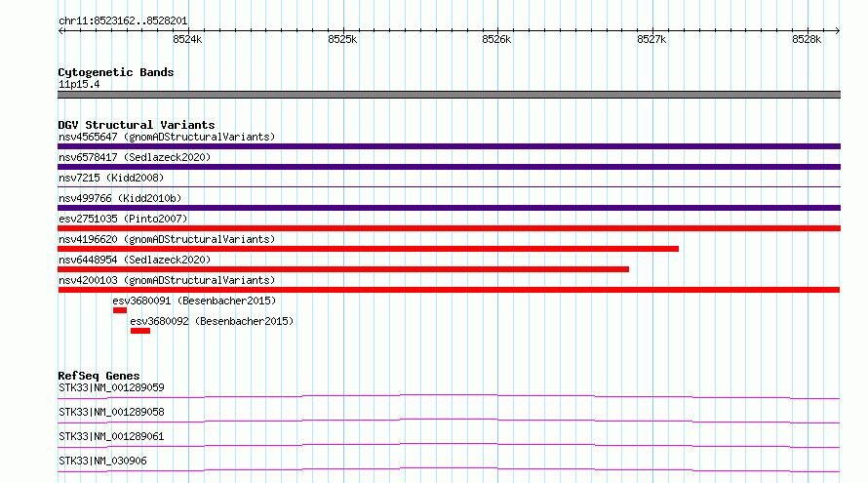Viewport: 868px width, 483px height.
Task: Click the magenta line under STK33|NM_001289058
Action: tap(449, 421)
